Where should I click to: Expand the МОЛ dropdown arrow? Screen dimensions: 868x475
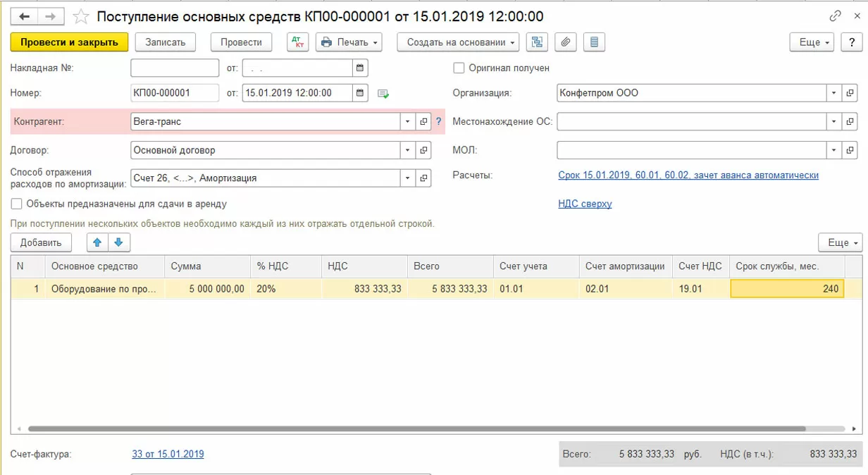coord(834,150)
